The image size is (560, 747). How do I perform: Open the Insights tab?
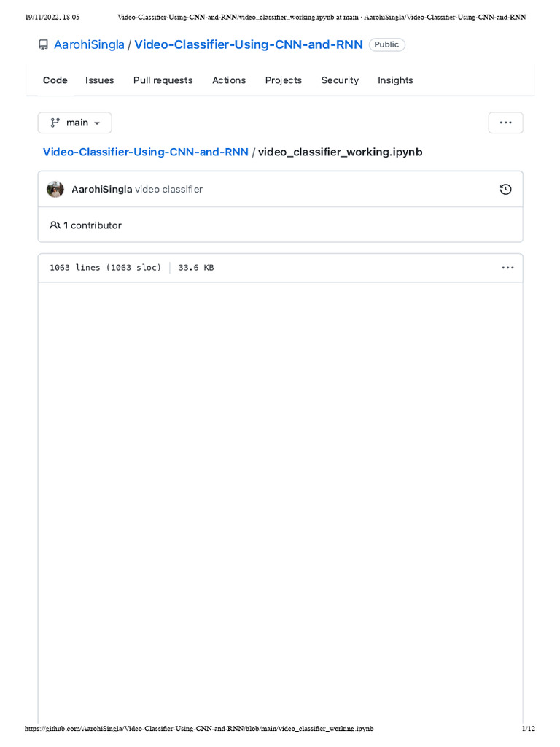click(x=395, y=80)
